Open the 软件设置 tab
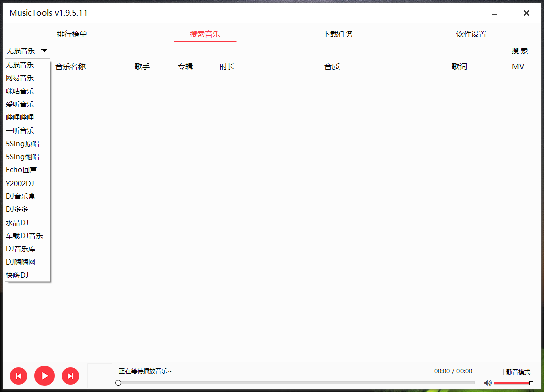The image size is (544, 392). tap(471, 34)
